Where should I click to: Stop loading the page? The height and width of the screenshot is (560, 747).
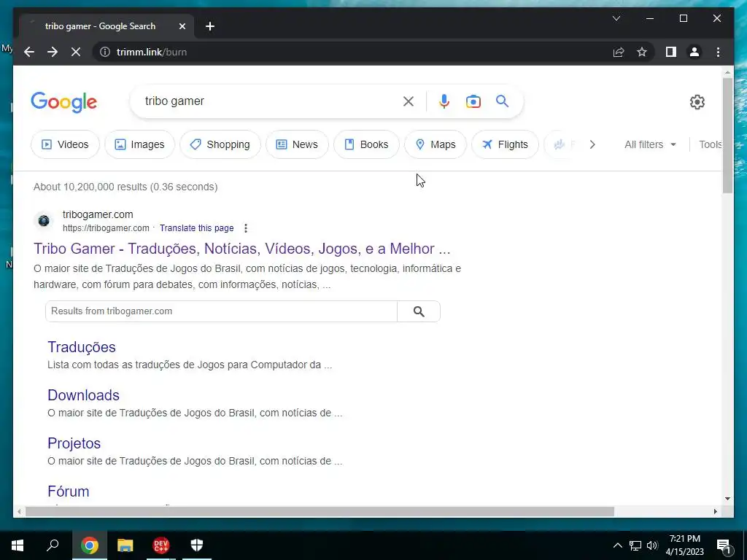coord(76,52)
